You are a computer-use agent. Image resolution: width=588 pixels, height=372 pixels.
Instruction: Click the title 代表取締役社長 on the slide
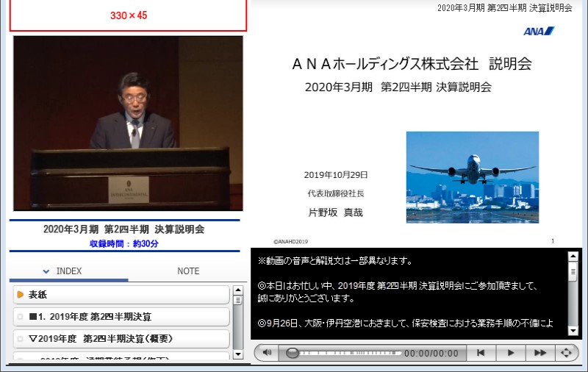[336, 193]
